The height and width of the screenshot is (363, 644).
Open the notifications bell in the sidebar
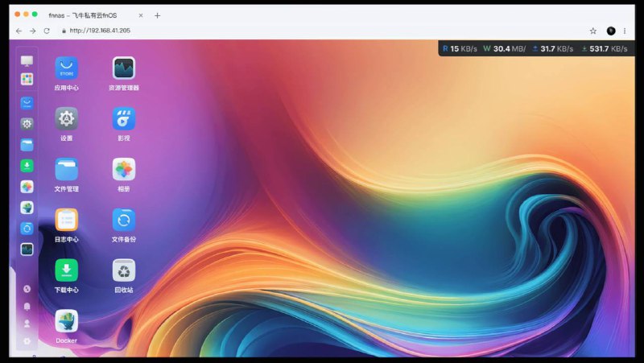point(27,307)
